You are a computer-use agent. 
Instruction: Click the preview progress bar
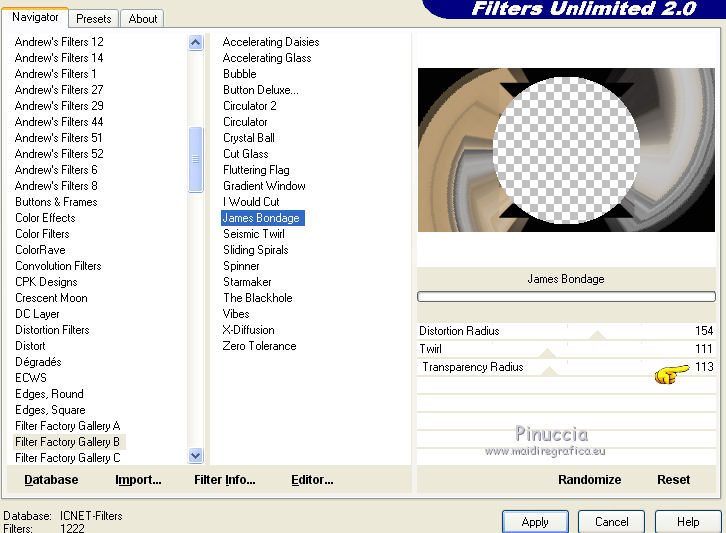click(566, 296)
